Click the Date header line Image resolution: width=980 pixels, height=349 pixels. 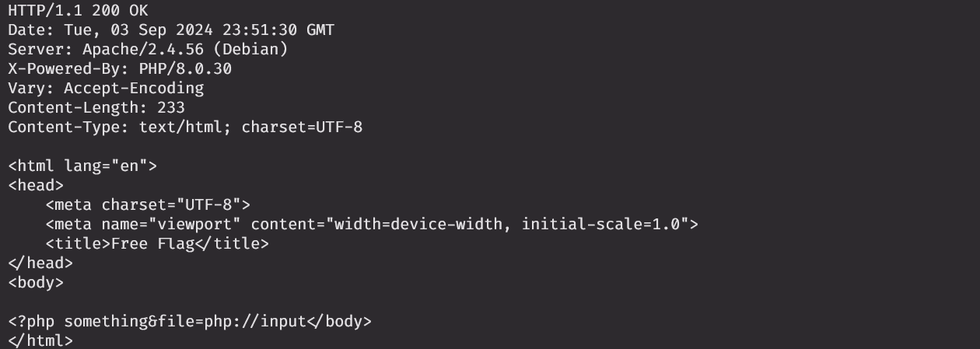(171, 30)
